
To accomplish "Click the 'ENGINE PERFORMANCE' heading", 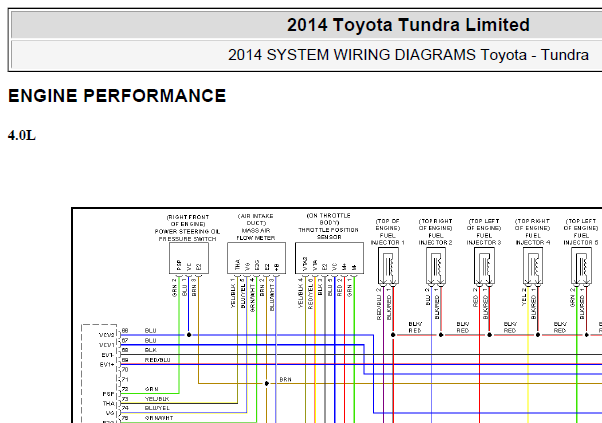I will coord(117,96).
